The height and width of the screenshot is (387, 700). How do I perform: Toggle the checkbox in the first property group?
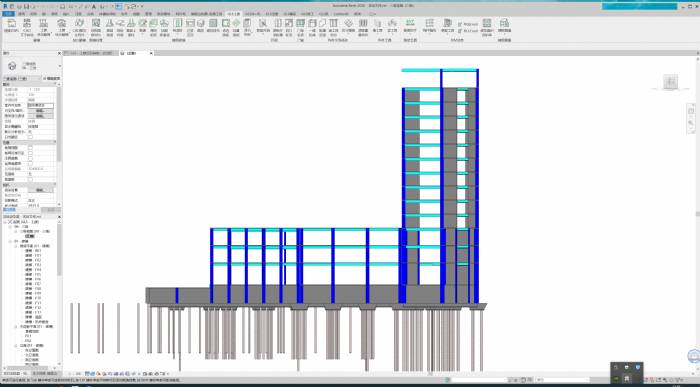click(30, 137)
